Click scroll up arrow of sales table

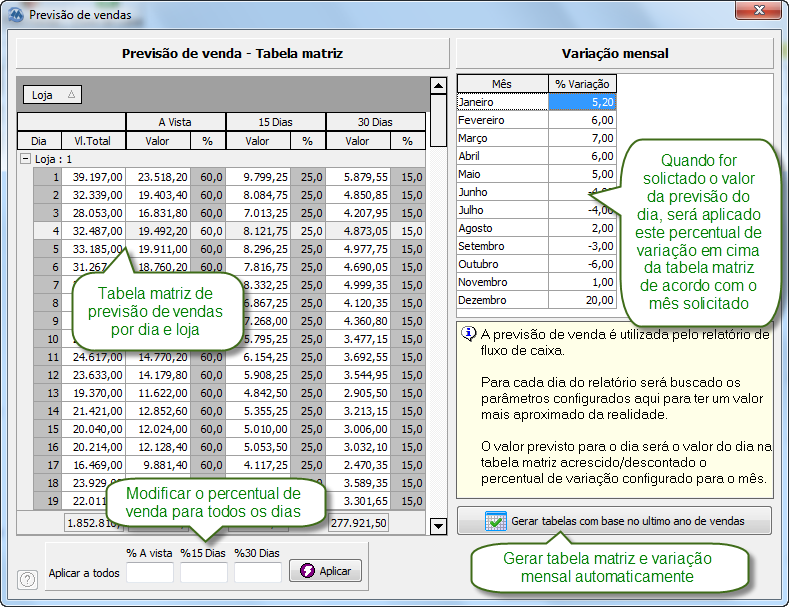(439, 86)
